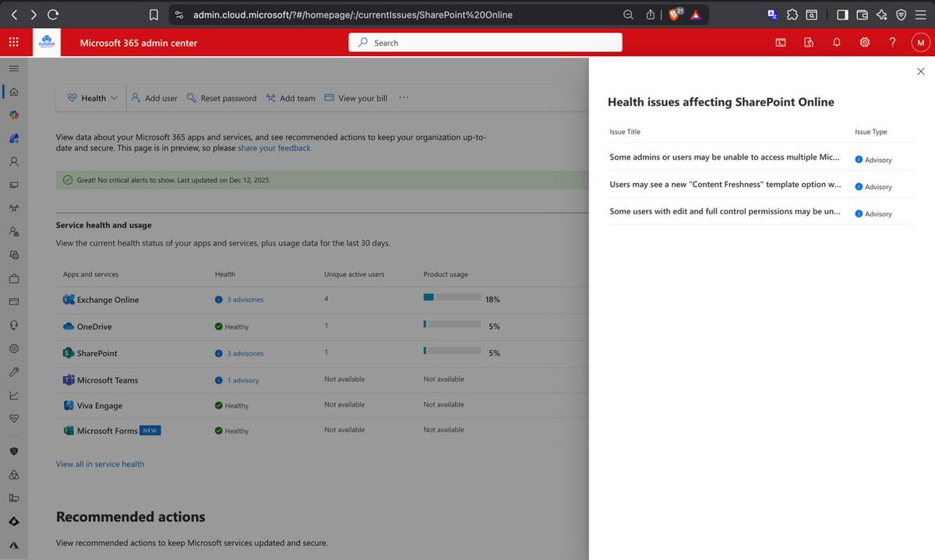Screen dimensions: 935x560
Task: Open Brave VPN shield icon
Action: tap(901, 14)
